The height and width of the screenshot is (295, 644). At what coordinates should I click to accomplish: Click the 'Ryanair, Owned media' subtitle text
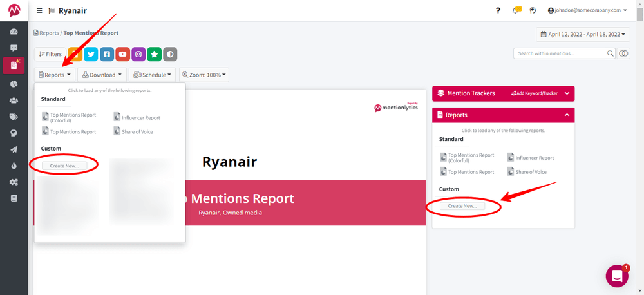tap(230, 213)
